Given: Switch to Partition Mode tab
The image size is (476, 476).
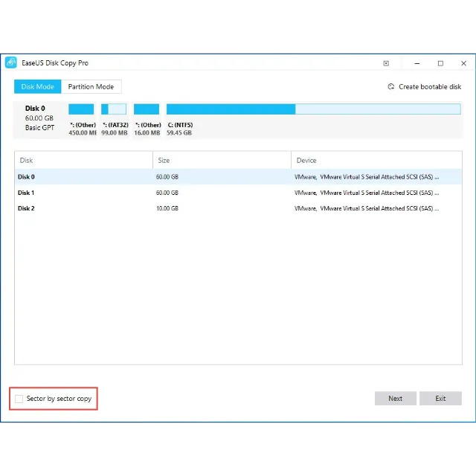Looking at the screenshot, I should point(91,87).
